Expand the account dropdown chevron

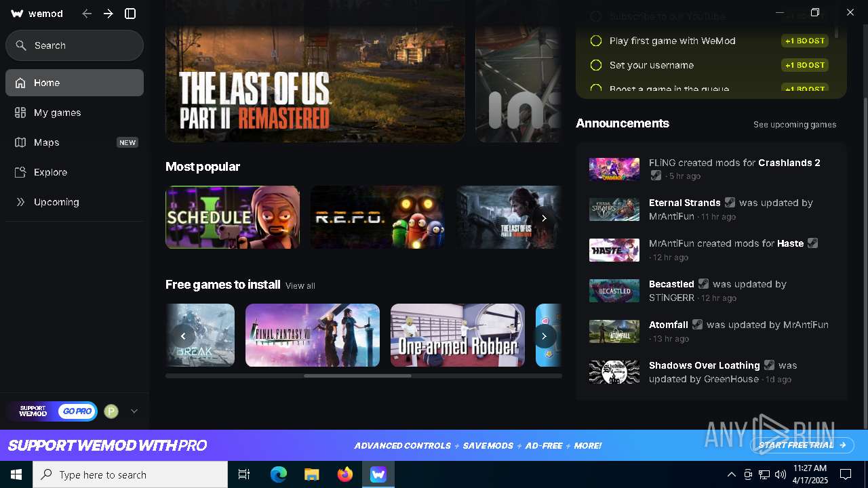tap(134, 411)
